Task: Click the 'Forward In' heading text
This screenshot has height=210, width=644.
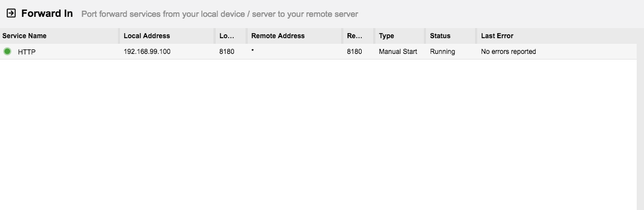Action: coord(47,13)
